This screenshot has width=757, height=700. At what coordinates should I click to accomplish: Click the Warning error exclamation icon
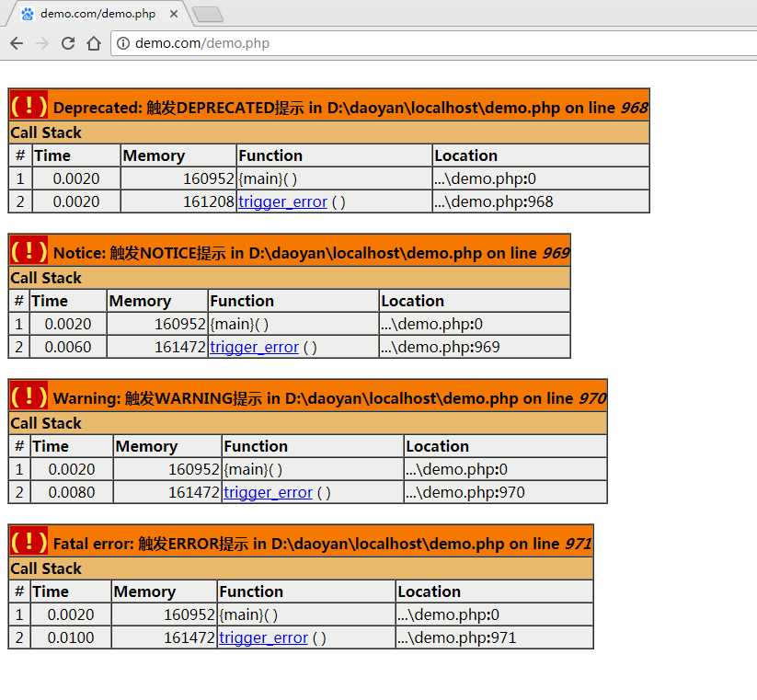click(x=29, y=396)
